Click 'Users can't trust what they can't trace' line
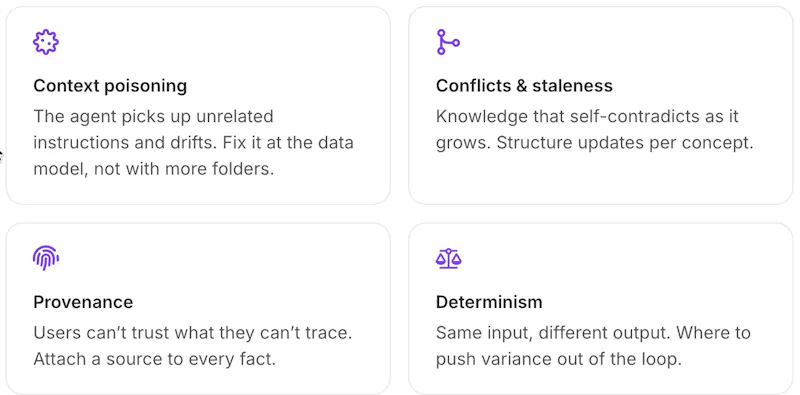Image resolution: width=800 pixels, height=395 pixels. (193, 333)
